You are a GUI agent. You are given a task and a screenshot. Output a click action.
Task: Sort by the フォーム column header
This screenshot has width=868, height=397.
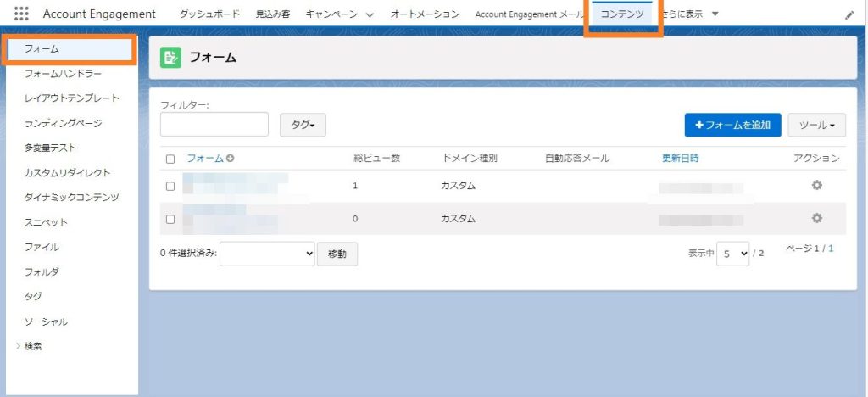[205, 159]
